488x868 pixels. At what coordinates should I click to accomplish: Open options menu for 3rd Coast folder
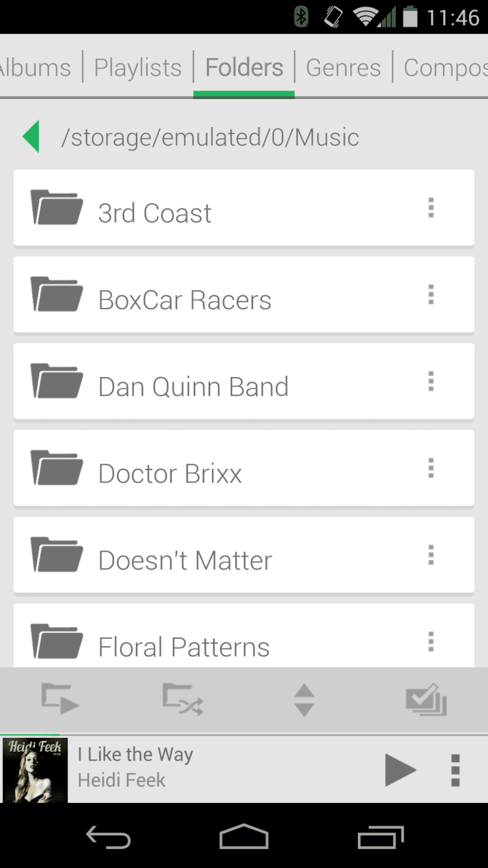[x=431, y=208]
